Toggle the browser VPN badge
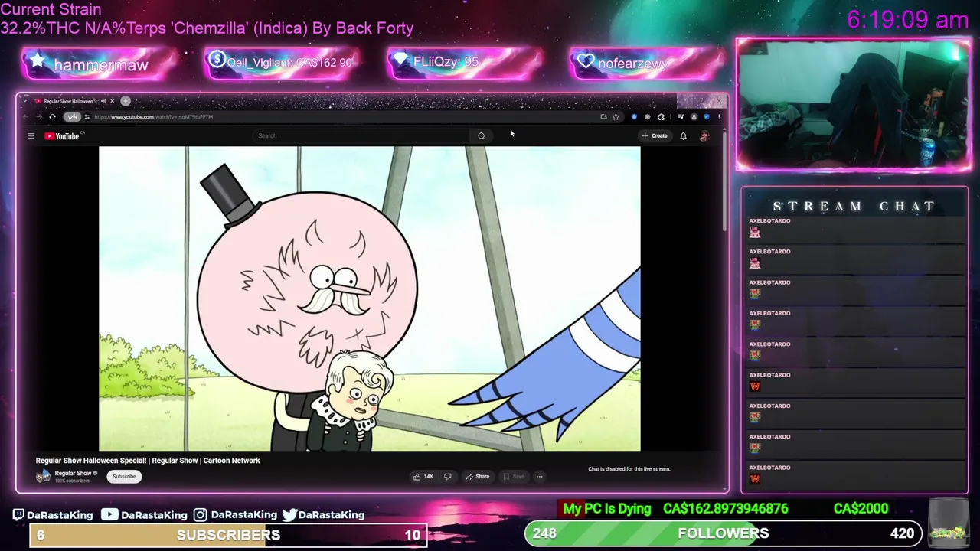The height and width of the screenshot is (551, 980). (72, 117)
